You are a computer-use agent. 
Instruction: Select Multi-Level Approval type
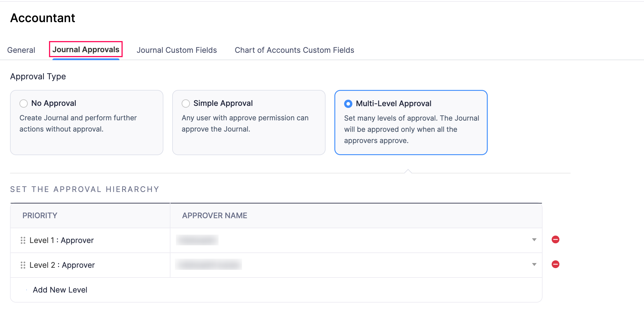point(393,104)
